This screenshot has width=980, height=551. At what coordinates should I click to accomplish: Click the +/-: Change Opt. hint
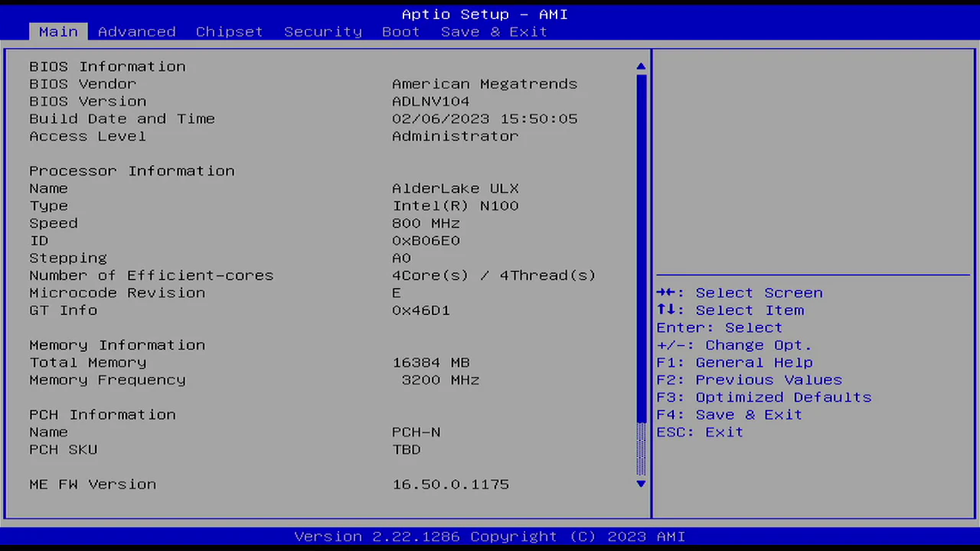[x=734, y=345]
